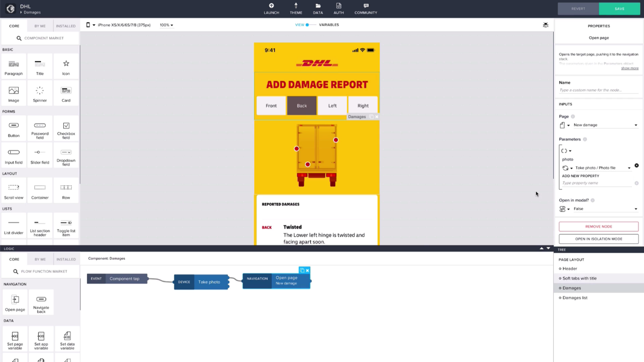This screenshot has width=644, height=362.
Task: Search the Component Market
Action: (40, 38)
